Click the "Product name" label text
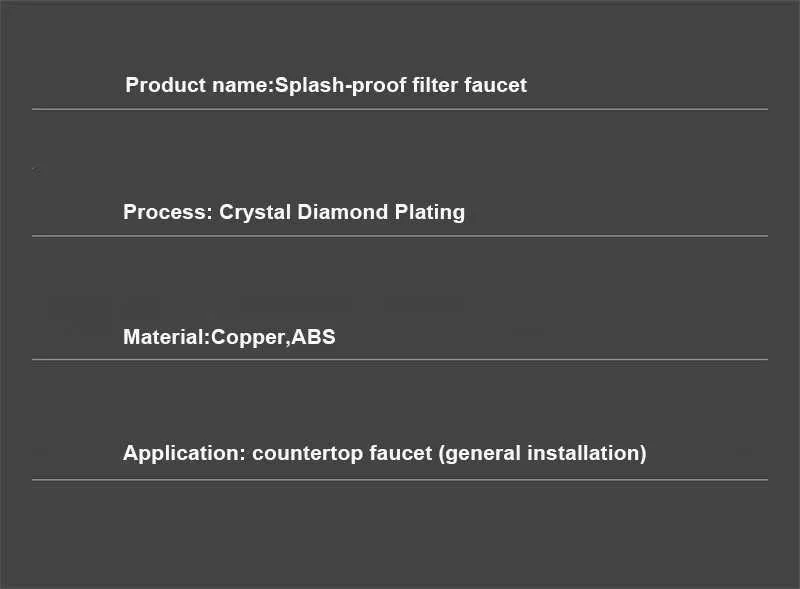Viewport: 800px width, 589px height. coord(196,85)
